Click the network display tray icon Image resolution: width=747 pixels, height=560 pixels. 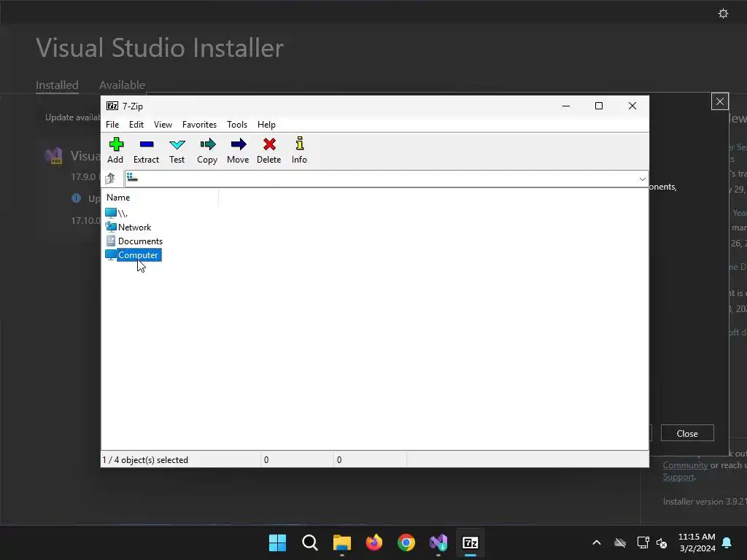click(x=643, y=542)
